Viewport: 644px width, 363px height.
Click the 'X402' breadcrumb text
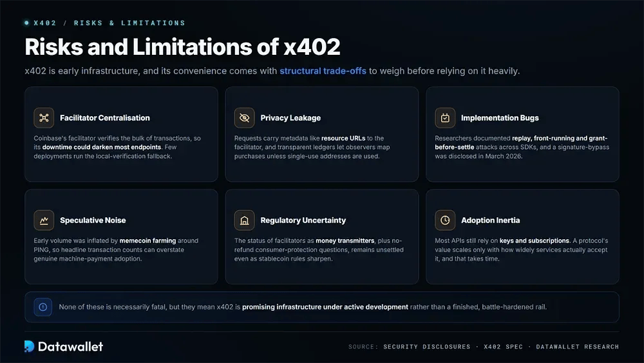[x=45, y=23]
